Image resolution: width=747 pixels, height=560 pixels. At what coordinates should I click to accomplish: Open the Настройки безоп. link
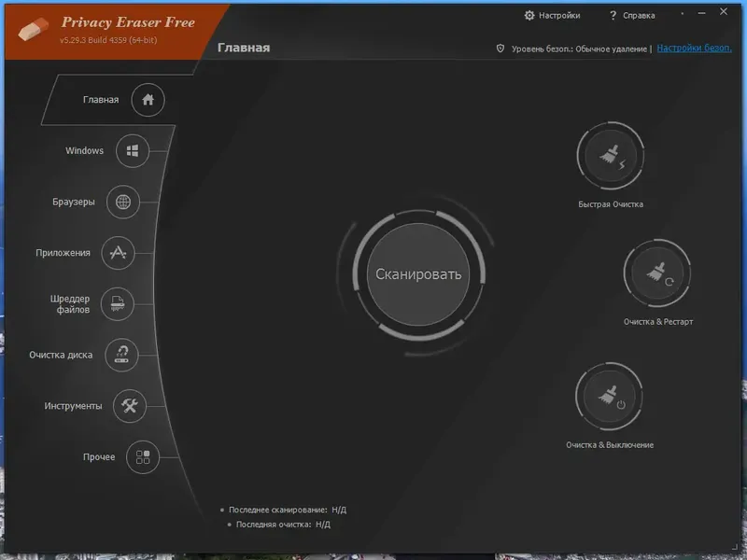(x=694, y=49)
